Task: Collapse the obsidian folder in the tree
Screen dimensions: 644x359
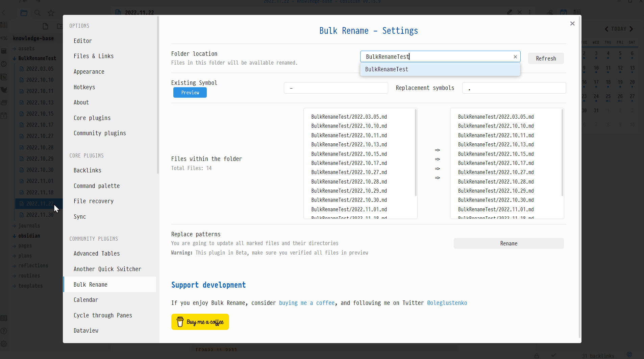Action: pyautogui.click(x=15, y=236)
